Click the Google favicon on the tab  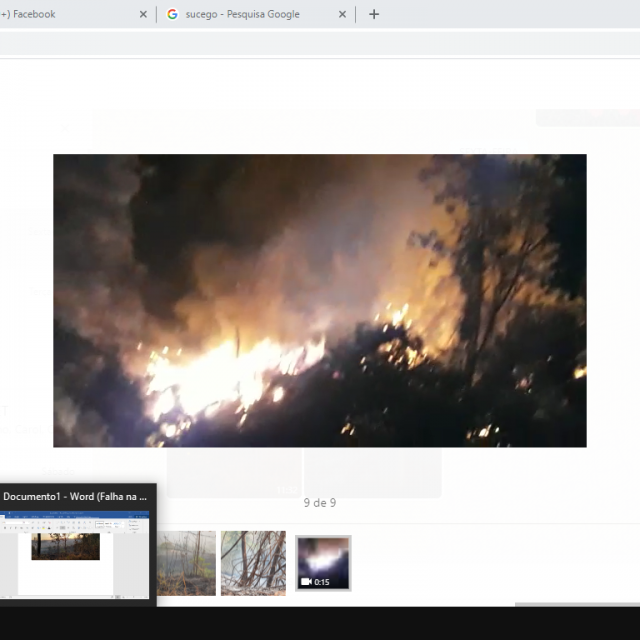pyautogui.click(x=173, y=14)
